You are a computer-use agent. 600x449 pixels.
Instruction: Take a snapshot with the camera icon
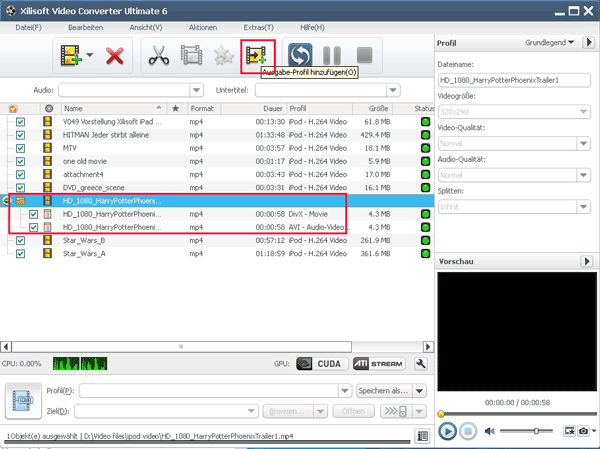tap(583, 431)
